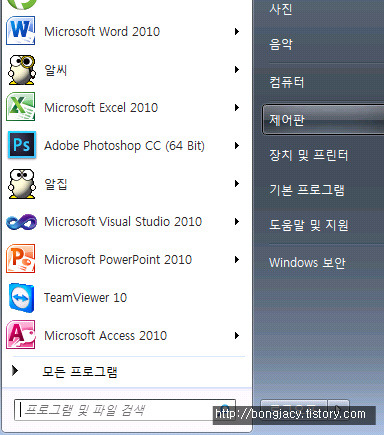Image resolution: width=384 pixels, height=435 pixels.
Task: Open the Visual Studio 2010 infinity icon
Action: pyautogui.click(x=21, y=222)
